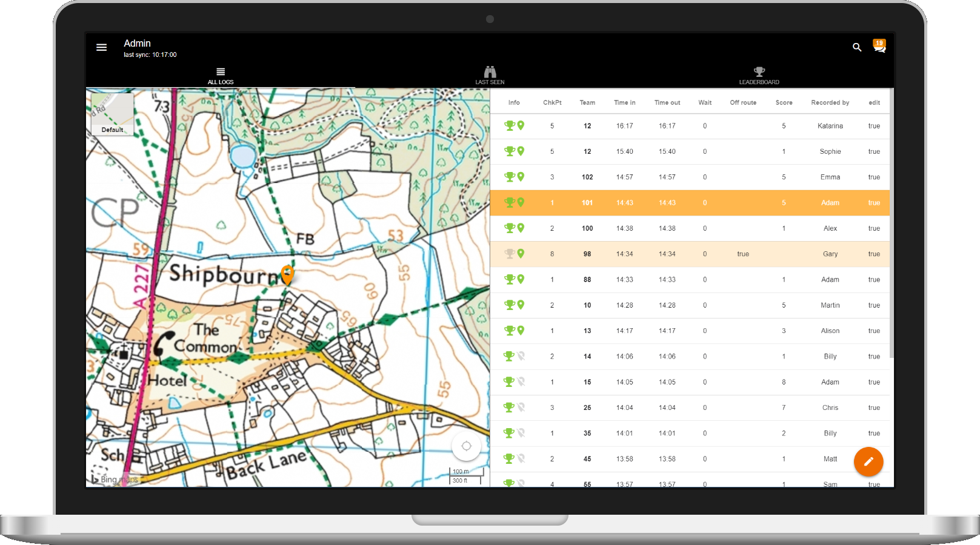Click the search magnifier icon

click(857, 47)
